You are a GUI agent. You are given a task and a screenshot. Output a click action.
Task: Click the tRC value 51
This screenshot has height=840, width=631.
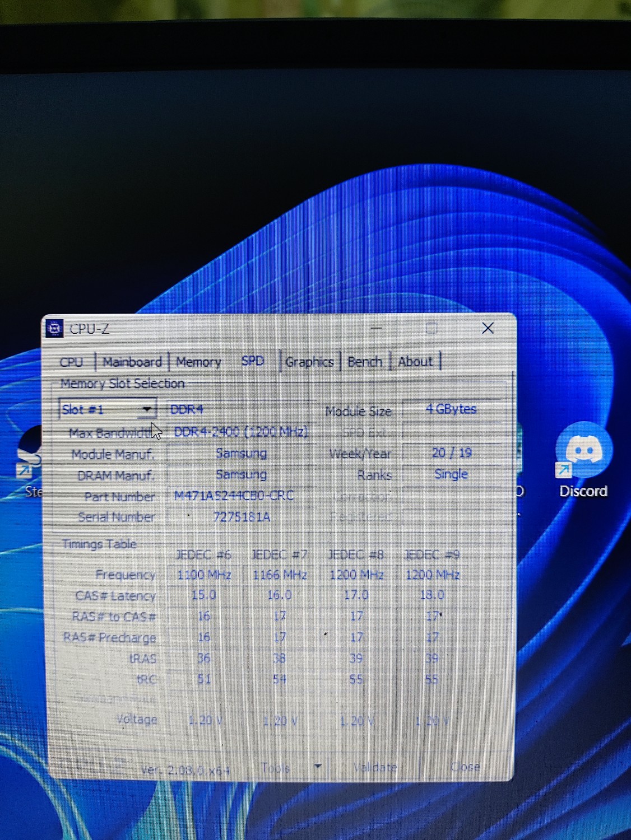(204, 679)
